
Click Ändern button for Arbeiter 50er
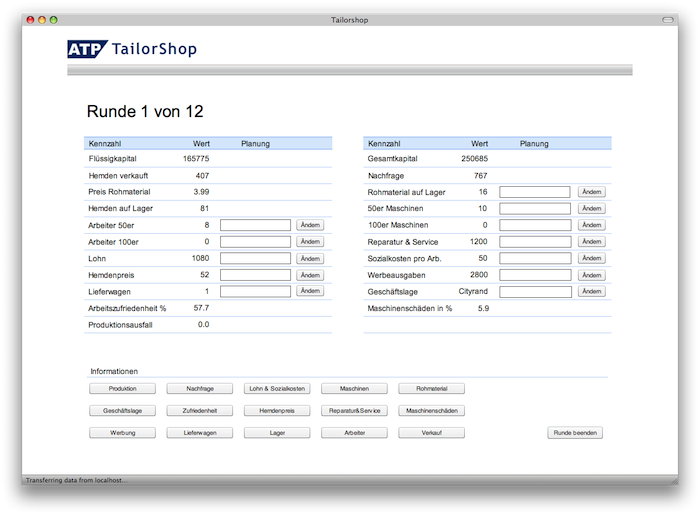310,225
